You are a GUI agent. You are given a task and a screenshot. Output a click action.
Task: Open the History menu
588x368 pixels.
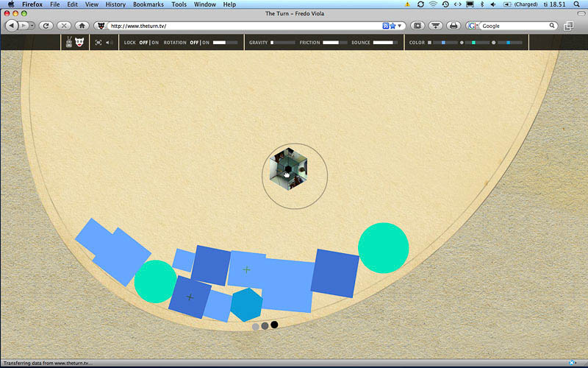click(x=115, y=4)
